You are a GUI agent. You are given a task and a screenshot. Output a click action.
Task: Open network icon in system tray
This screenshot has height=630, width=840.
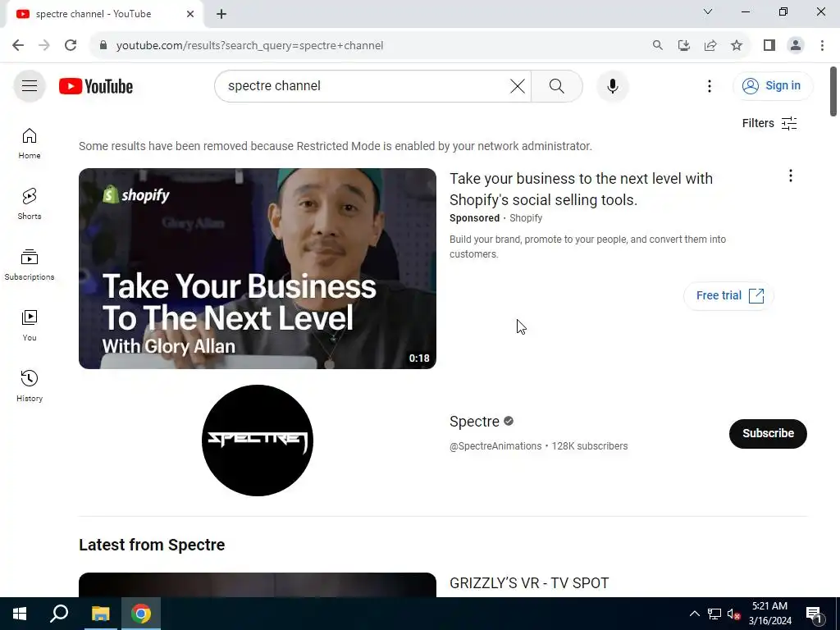pyautogui.click(x=714, y=614)
